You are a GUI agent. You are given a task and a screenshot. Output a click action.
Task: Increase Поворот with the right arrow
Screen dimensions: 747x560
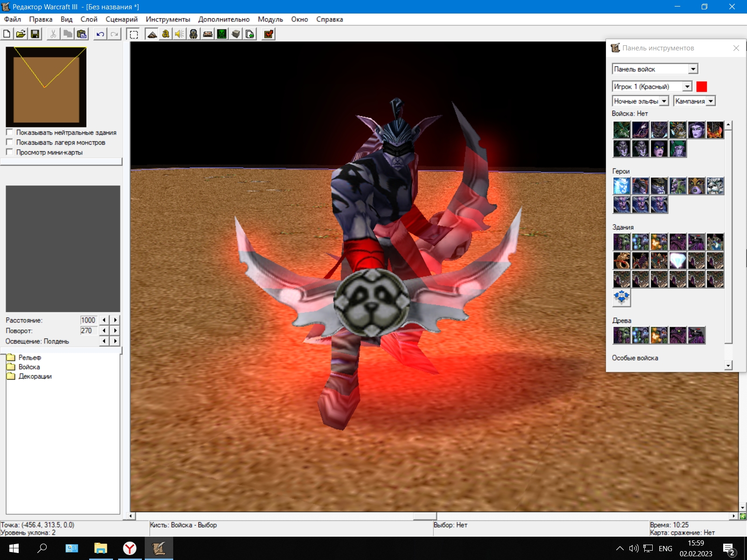pos(115,330)
